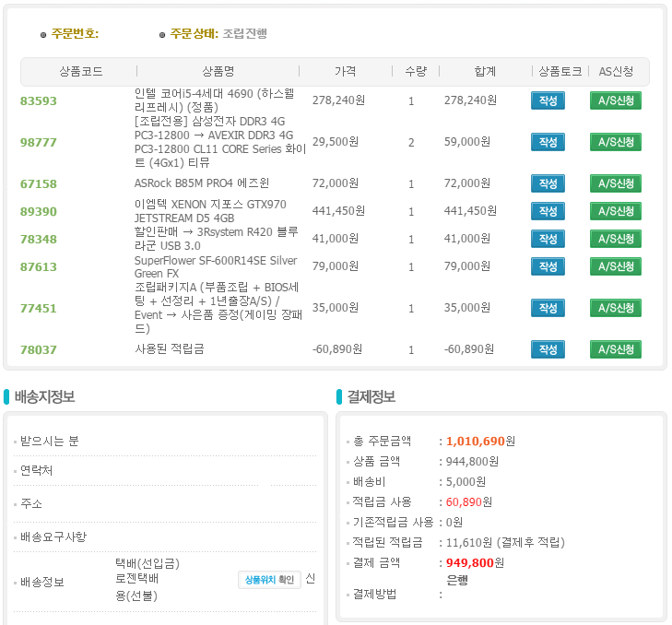Click A/S신청 for ASRock B85M motherboard
Image resolution: width=672 pixels, height=625 pixels.
(615, 183)
